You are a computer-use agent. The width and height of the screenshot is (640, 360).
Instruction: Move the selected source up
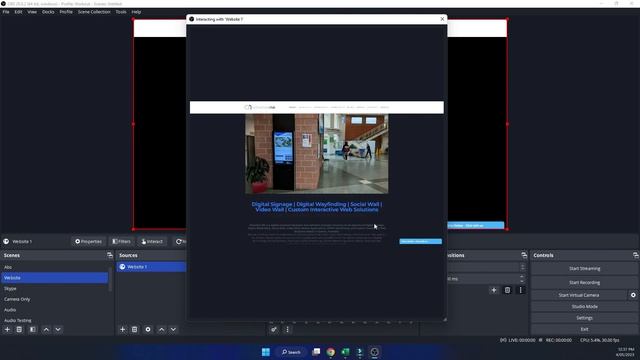pos(162,329)
